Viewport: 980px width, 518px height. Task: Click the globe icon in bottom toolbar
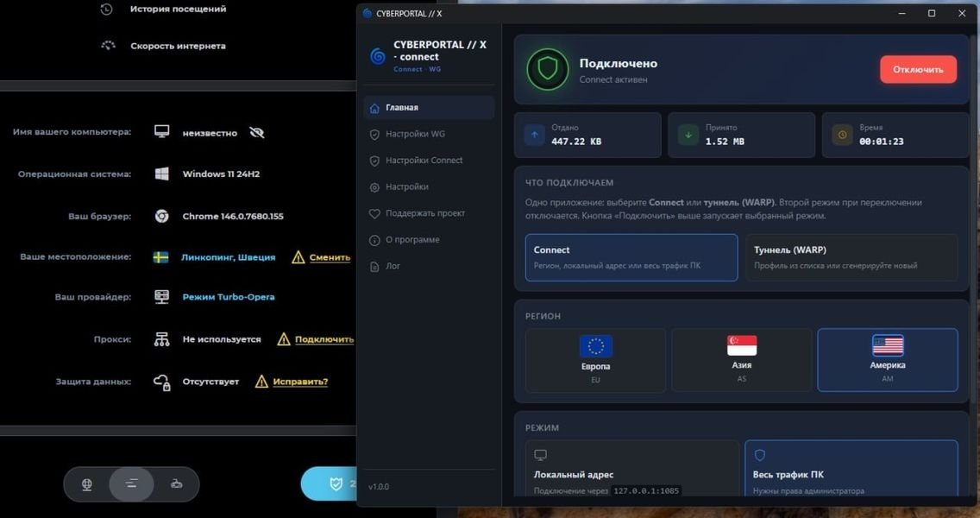[87, 484]
